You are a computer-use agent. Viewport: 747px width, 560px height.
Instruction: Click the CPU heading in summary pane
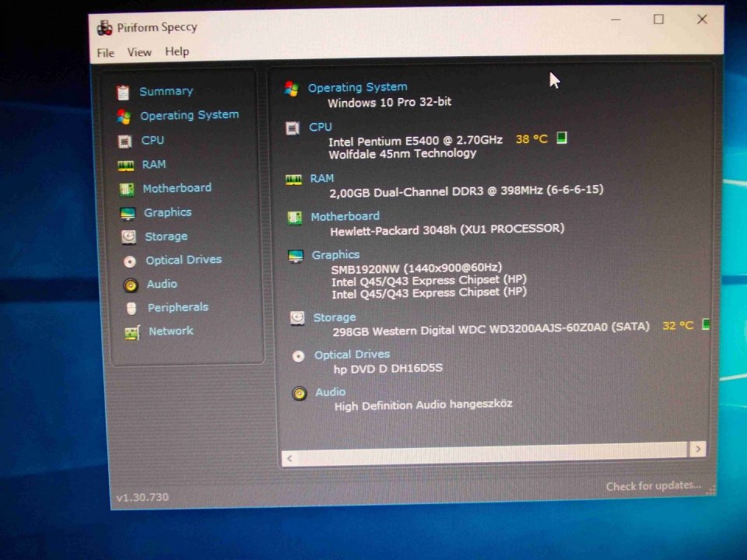[320, 127]
